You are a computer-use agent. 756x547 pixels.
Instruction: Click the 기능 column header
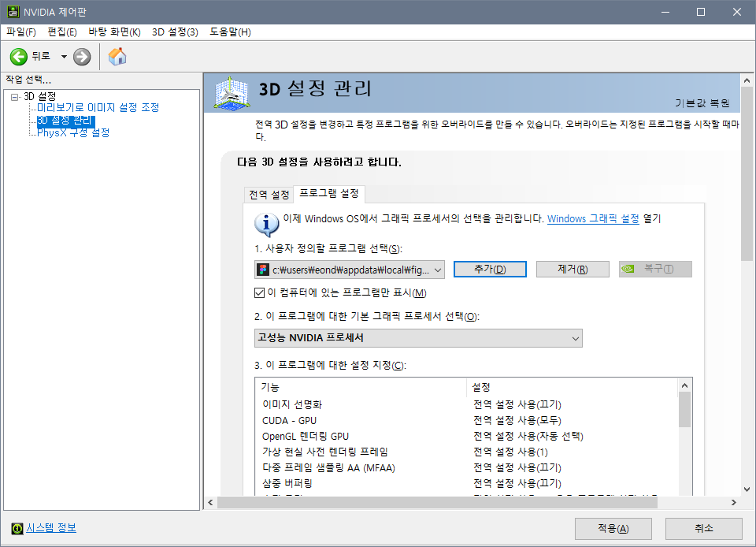(361, 387)
